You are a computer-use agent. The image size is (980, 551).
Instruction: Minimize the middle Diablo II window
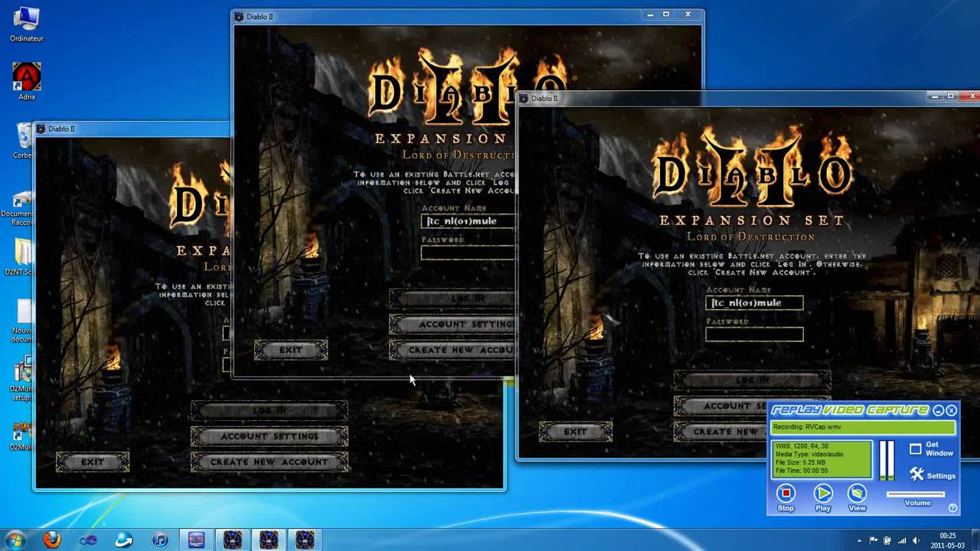(x=651, y=15)
